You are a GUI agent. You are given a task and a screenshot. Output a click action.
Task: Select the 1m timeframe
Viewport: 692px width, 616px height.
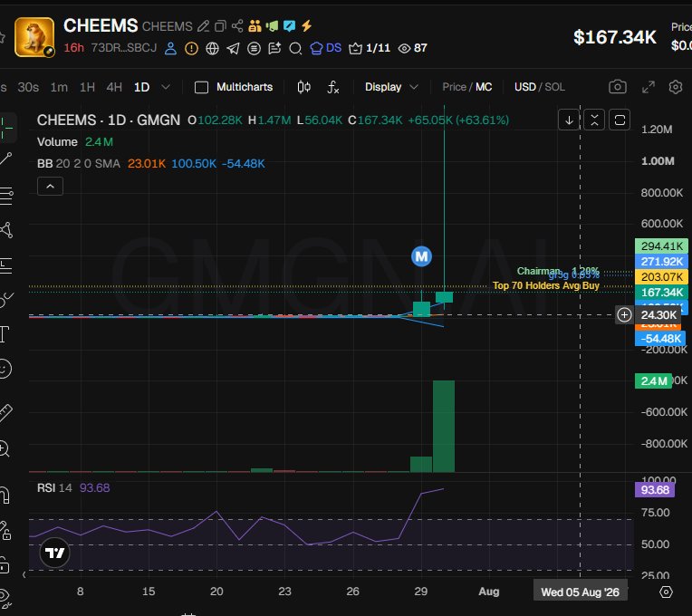coord(59,87)
